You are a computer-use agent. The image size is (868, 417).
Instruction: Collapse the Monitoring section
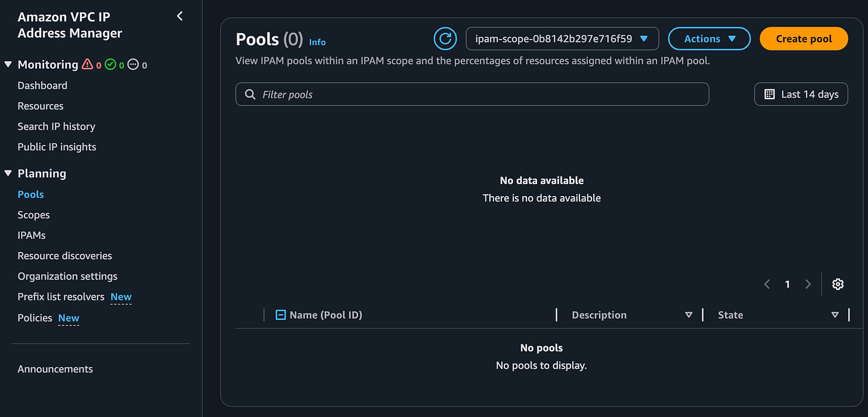pos(8,64)
